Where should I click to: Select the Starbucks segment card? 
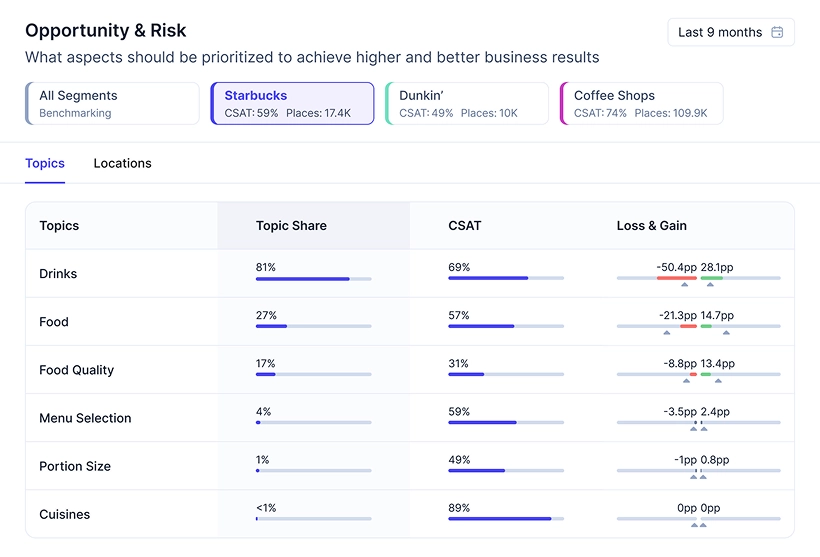click(x=292, y=104)
